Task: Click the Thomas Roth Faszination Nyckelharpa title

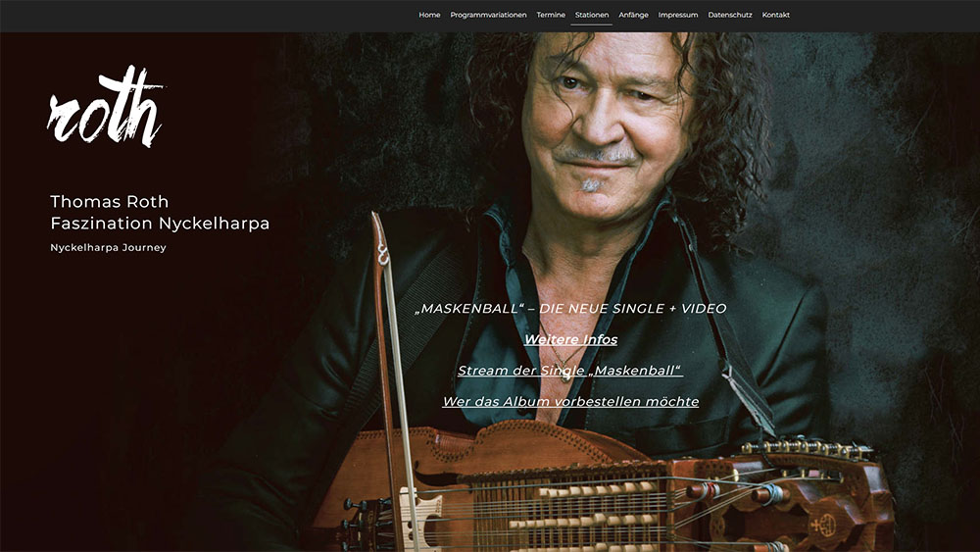Action: click(x=160, y=213)
